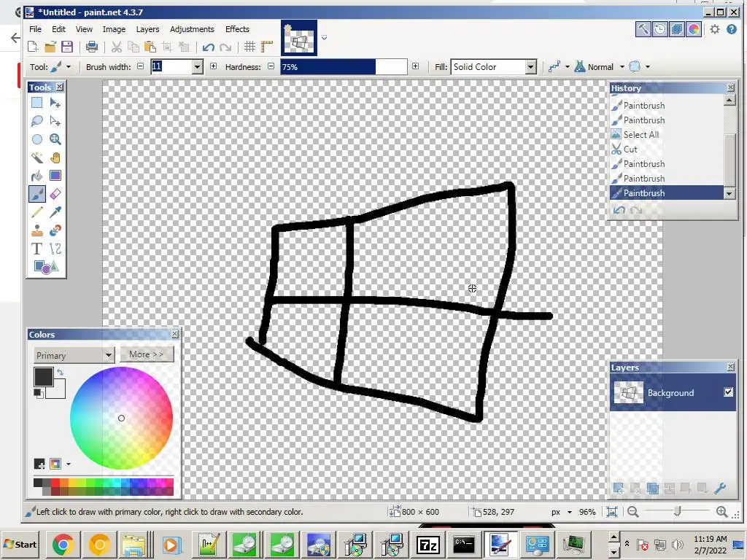Click the Print toolbar icon
Screen dimensions: 747x560
click(x=91, y=47)
